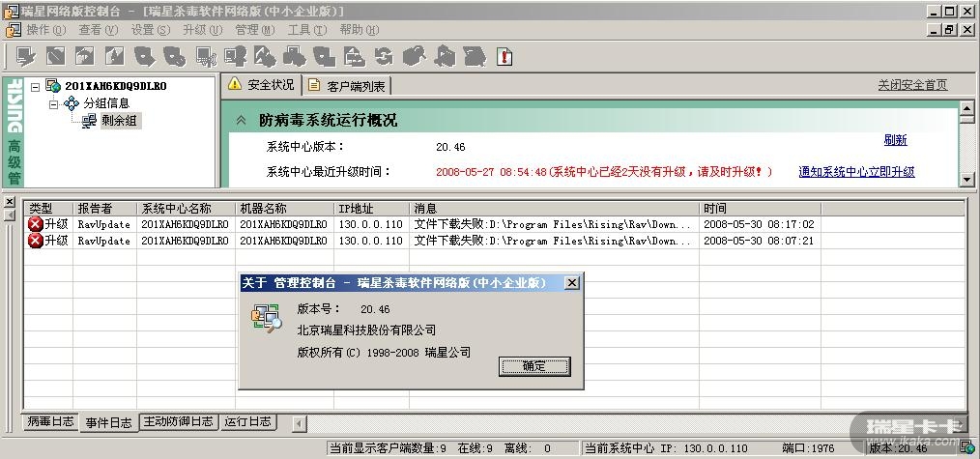This screenshot has width=980, height=459.
Task: Close the log panel with its X button
Action: click(10, 202)
